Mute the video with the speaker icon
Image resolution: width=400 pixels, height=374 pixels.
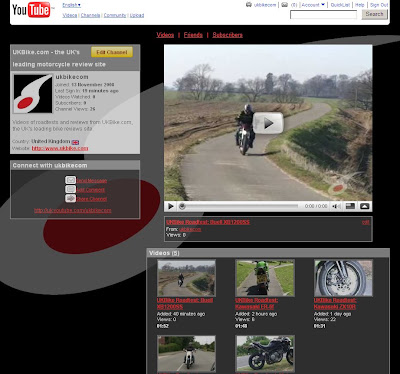click(x=336, y=206)
